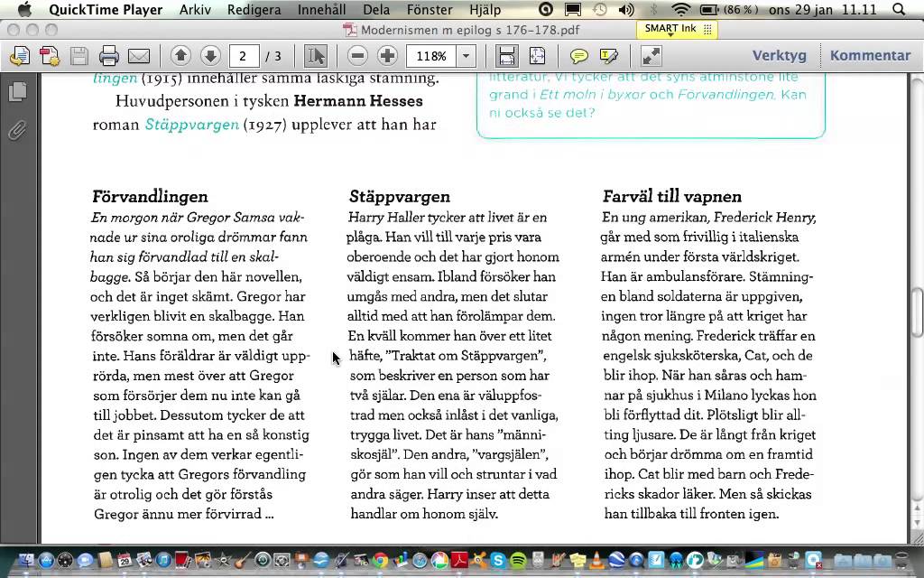This screenshot has height=578, width=924.
Task: Open the Verktyg pane
Action: click(779, 55)
